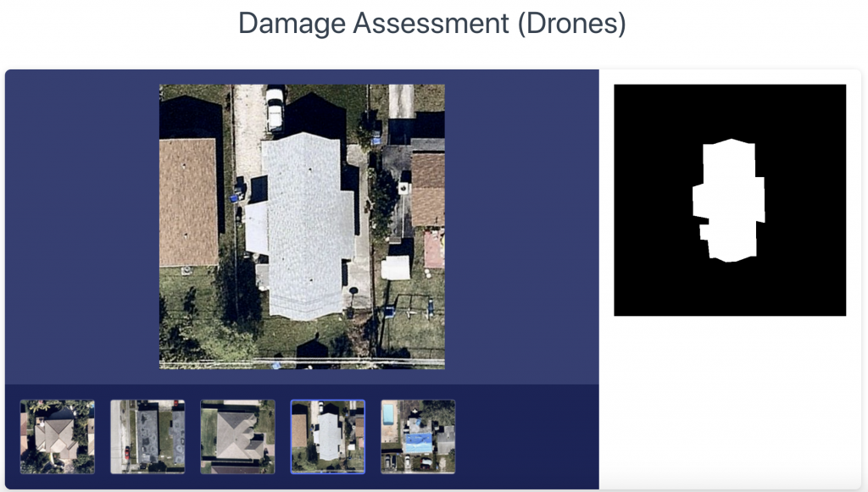The height and width of the screenshot is (492, 868).
Task: Select the first thumbnail with hip-roof house
Action: (58, 437)
